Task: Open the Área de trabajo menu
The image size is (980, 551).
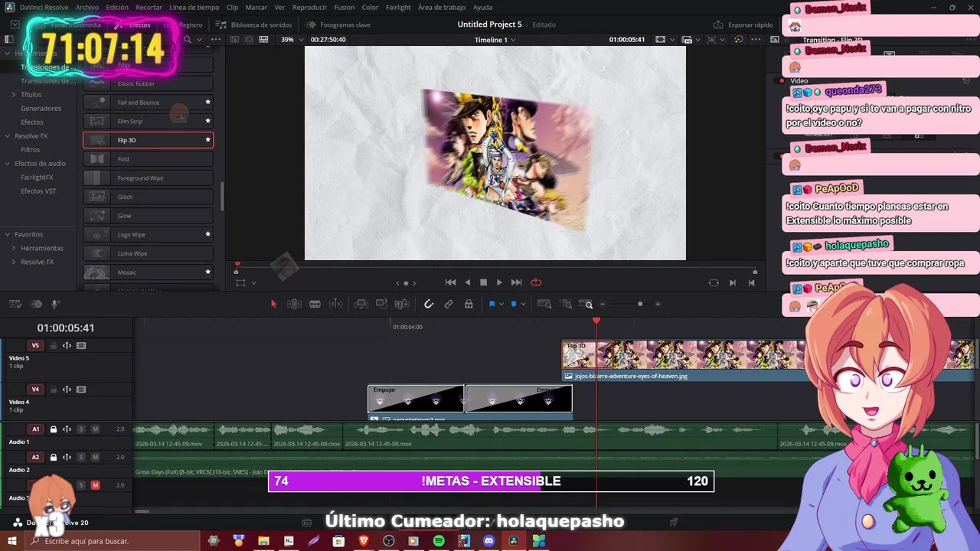Action: pos(442,7)
